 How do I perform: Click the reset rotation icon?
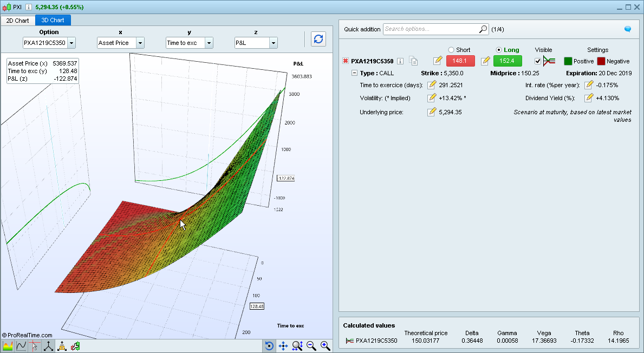point(269,346)
